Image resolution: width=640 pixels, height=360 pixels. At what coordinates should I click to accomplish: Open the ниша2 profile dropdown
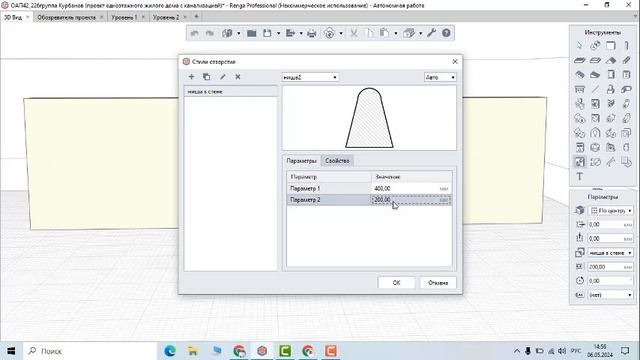point(310,77)
